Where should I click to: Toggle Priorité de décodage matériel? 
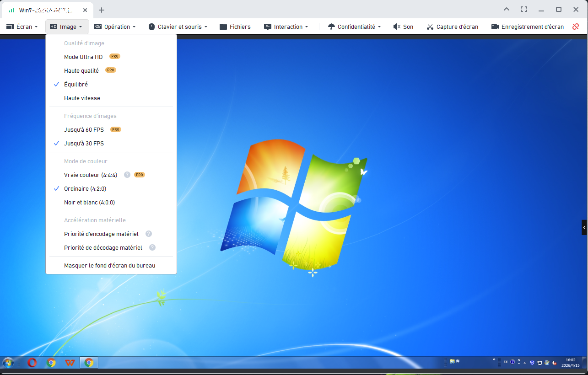pyautogui.click(x=103, y=247)
